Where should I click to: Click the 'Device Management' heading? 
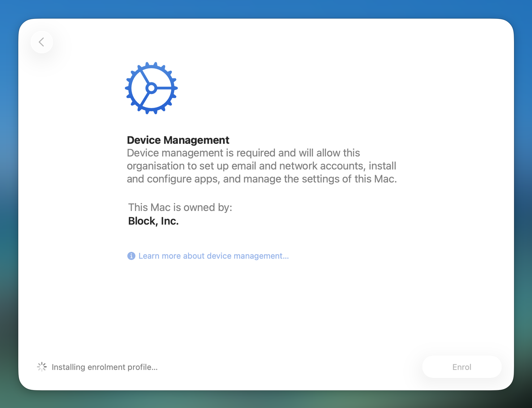click(178, 140)
